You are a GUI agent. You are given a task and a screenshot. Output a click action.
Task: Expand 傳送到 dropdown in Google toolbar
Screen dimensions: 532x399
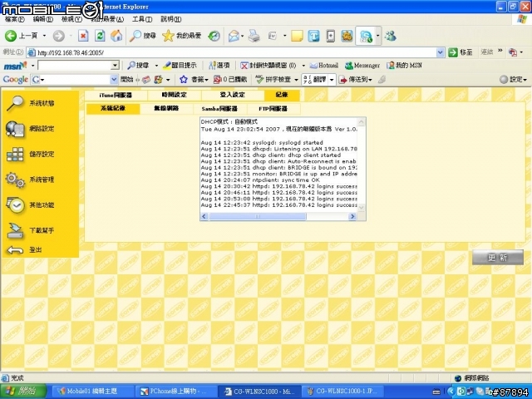pos(370,80)
